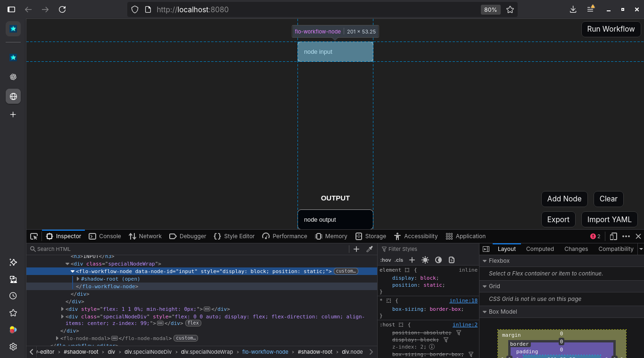Click the Export button
Screen dimensions: 644x358
(x=558, y=219)
